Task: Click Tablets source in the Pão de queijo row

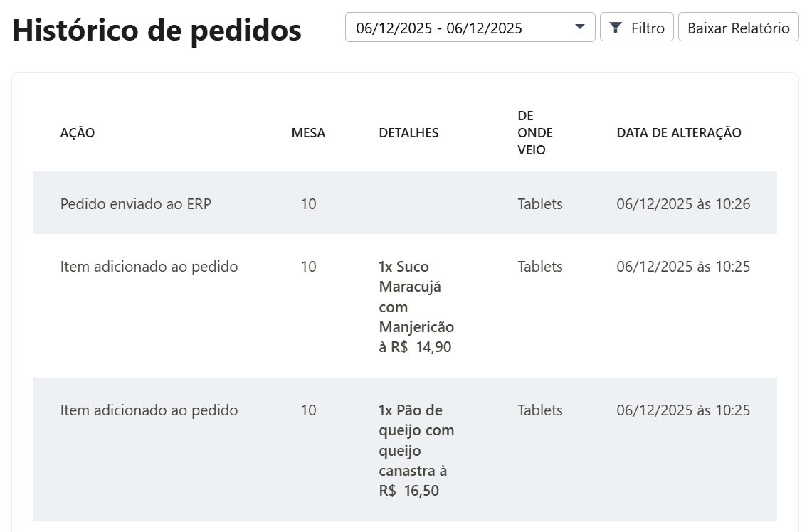Action: click(540, 410)
